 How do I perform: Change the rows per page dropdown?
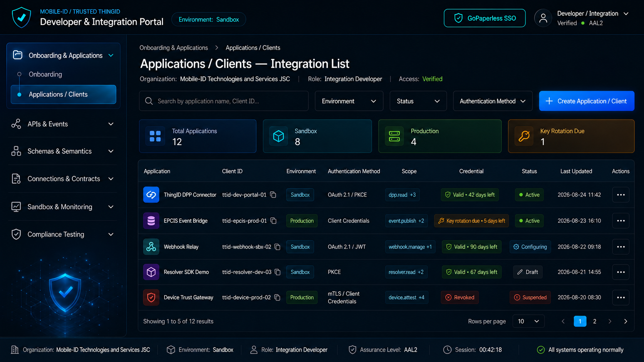tap(528, 321)
